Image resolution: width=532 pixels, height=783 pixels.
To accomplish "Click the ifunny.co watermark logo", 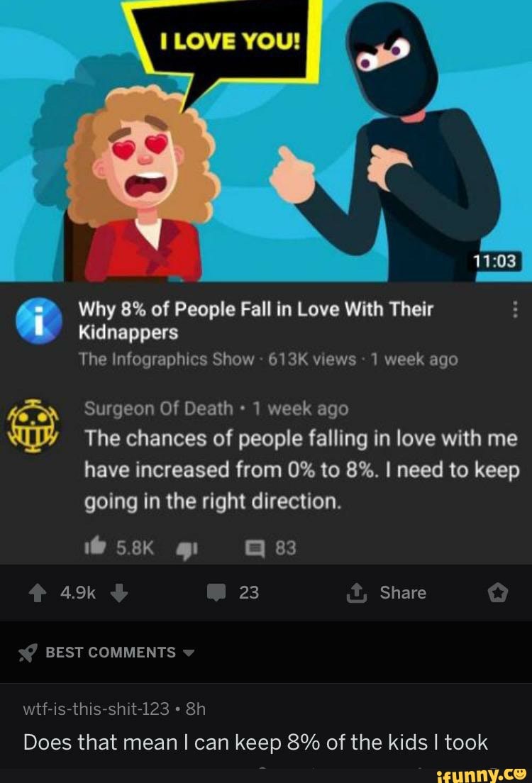I will 481,774.
